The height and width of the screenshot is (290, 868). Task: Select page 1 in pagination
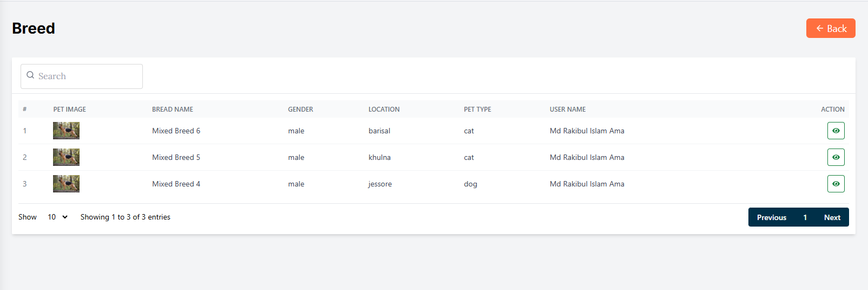point(805,217)
